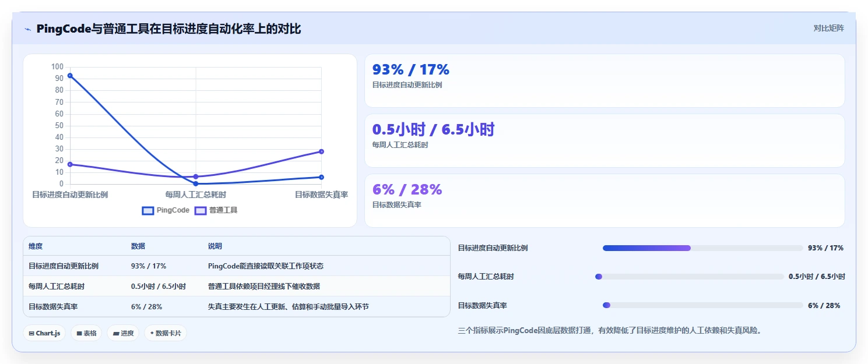Viewport: 868px width, 364px height.
Task: Click x-axis label 目标数据失真率
Action: [x=321, y=195]
